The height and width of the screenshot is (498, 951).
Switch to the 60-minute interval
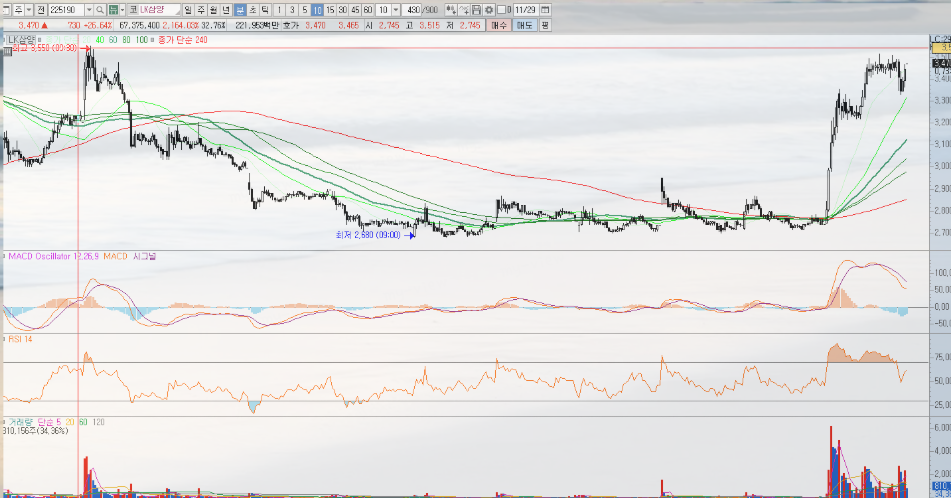(x=368, y=10)
